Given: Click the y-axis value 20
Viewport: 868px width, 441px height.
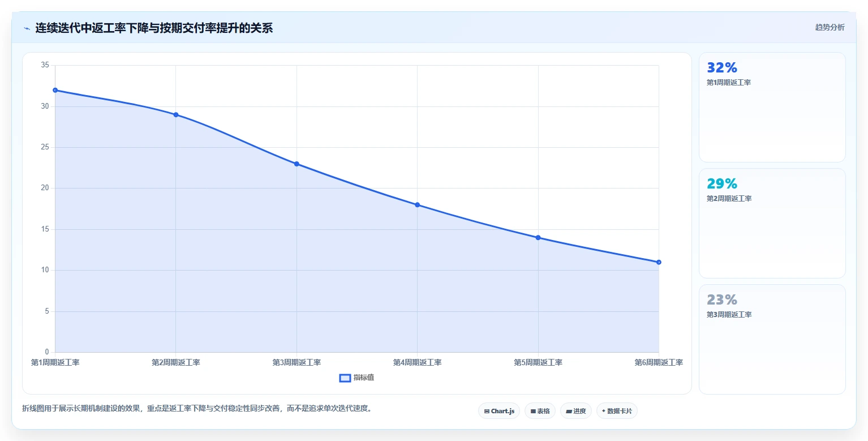Looking at the screenshot, I should coord(45,188).
